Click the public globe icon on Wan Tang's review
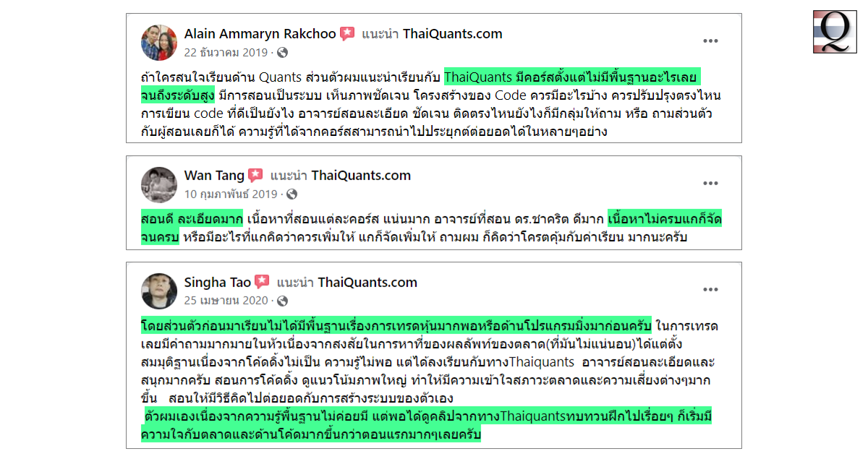 [x=292, y=194]
